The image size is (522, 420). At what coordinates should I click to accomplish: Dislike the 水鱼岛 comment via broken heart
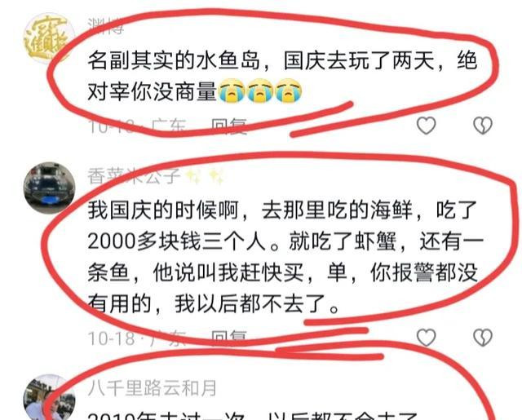483,126
